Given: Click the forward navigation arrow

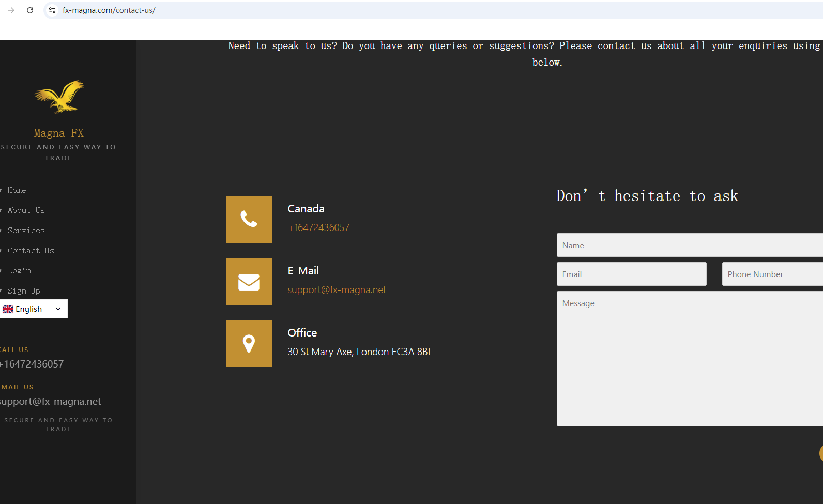Looking at the screenshot, I should 11,10.
